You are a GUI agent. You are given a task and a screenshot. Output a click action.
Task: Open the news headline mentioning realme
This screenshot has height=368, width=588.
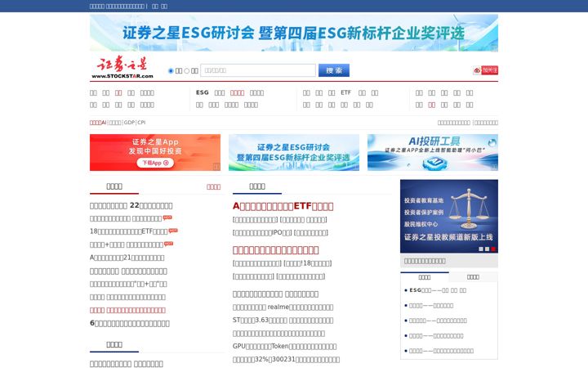coord(283,307)
